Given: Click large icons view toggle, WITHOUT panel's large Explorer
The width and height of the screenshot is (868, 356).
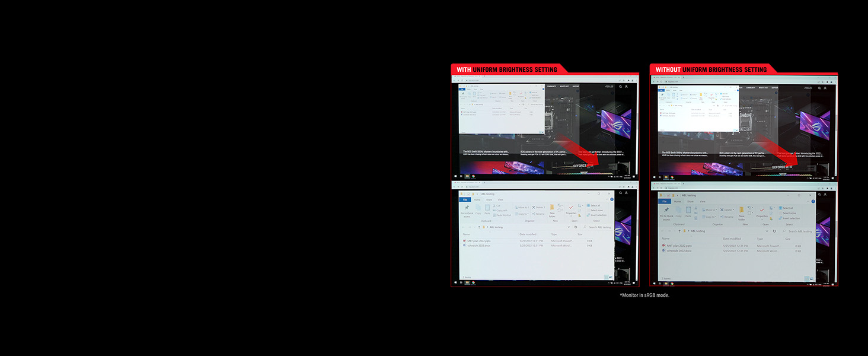Looking at the screenshot, I should coord(812,279).
